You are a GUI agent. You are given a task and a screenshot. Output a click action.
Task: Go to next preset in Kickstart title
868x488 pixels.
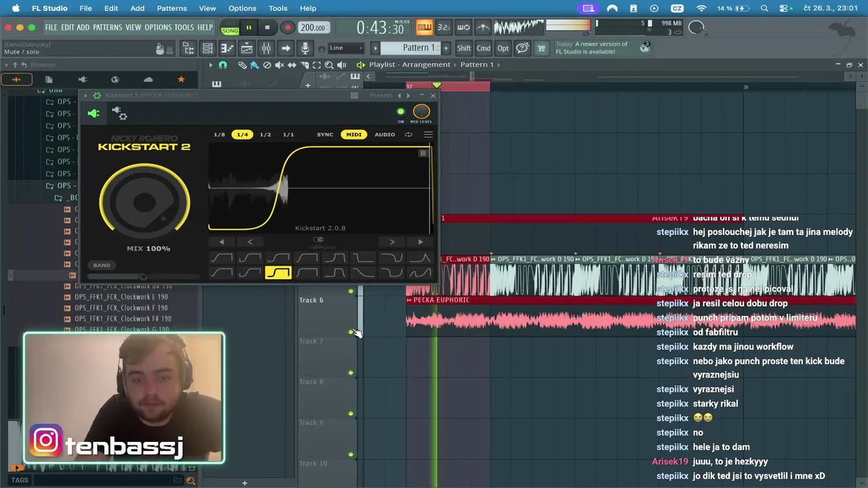[408, 96]
